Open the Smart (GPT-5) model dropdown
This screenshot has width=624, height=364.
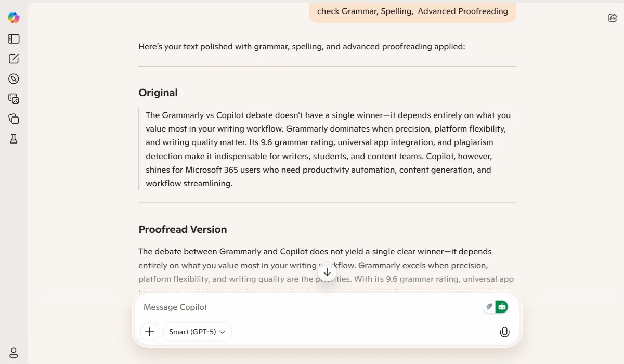click(198, 332)
